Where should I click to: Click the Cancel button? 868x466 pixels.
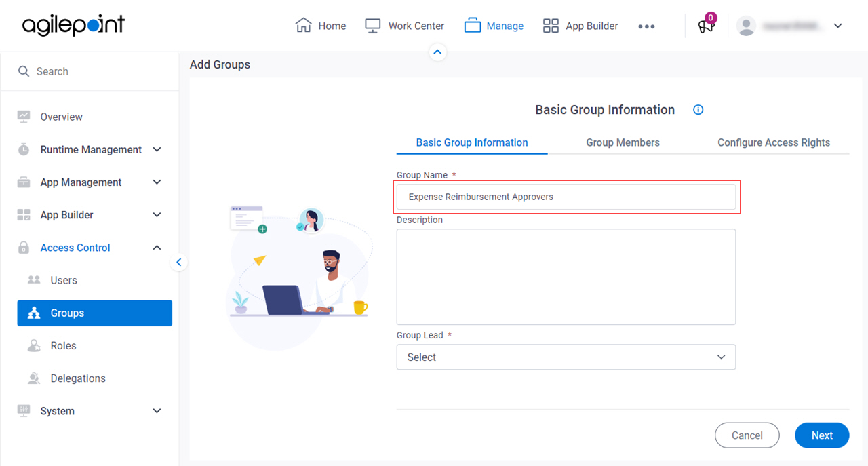[x=747, y=435]
